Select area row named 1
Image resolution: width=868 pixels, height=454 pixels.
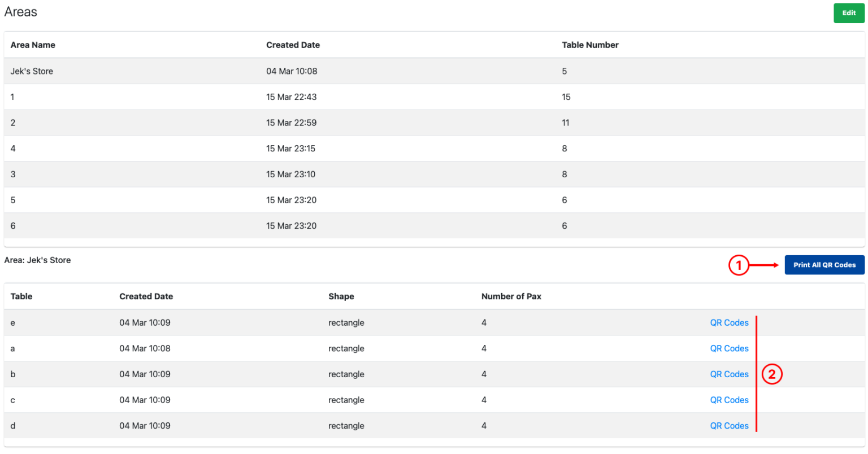click(226, 97)
